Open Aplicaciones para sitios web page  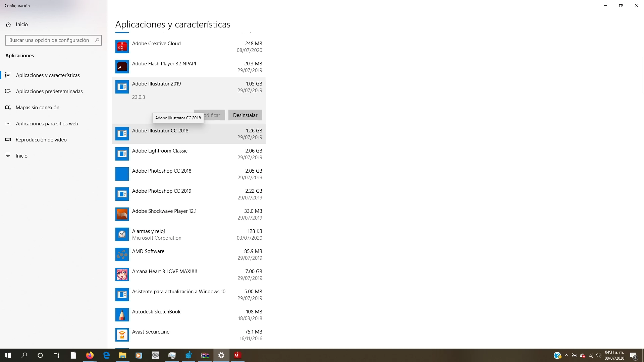[x=47, y=124]
